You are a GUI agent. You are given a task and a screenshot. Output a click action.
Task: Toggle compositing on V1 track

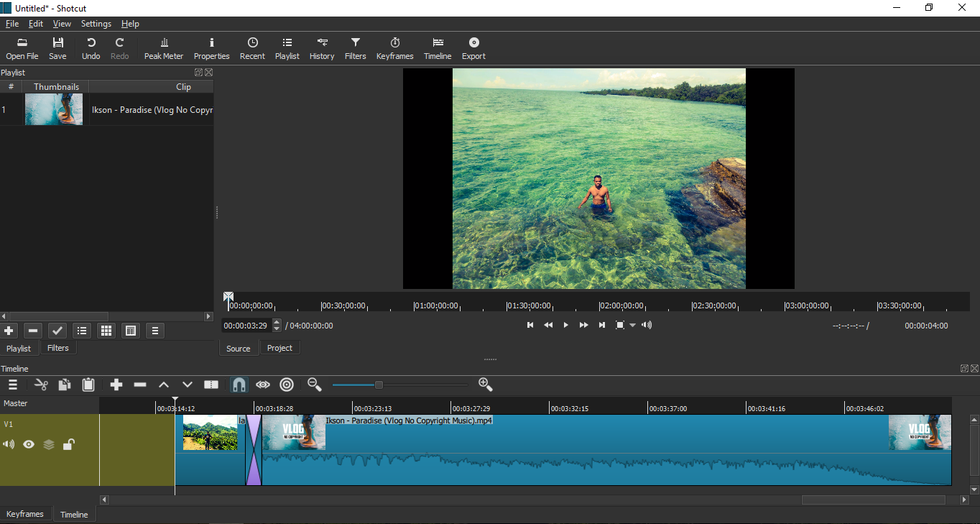click(x=49, y=445)
